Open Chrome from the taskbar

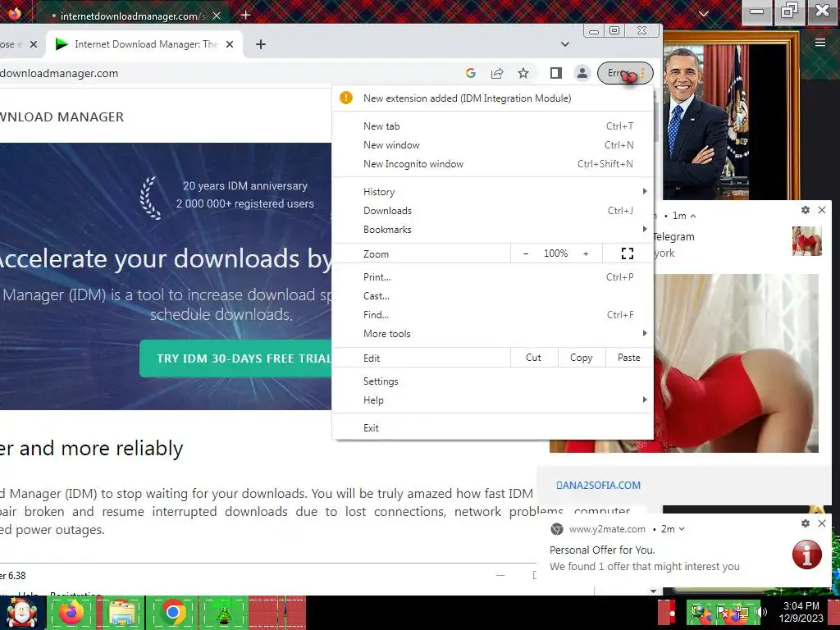[x=172, y=613]
